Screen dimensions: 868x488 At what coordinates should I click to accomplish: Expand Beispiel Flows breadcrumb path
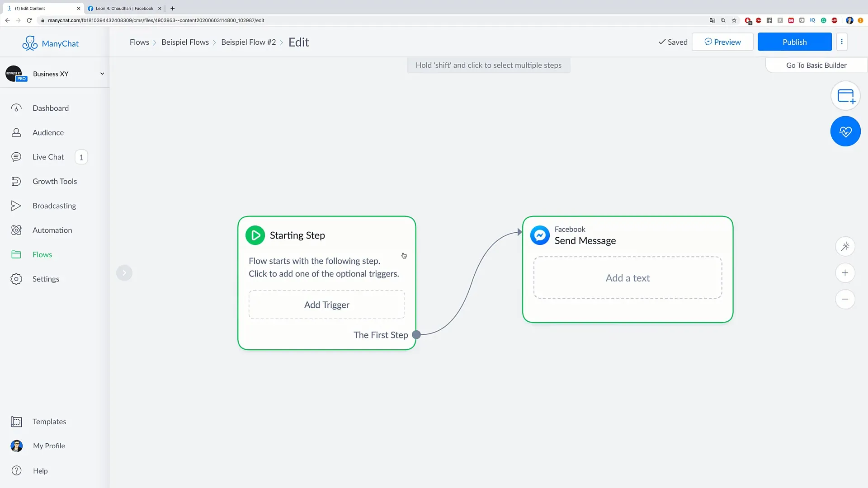185,42
